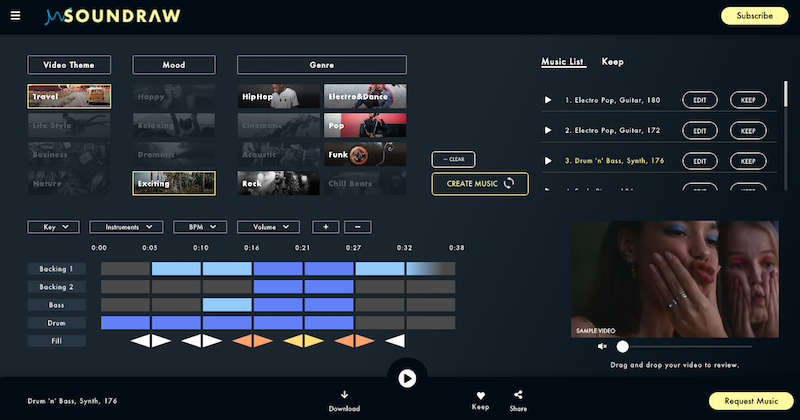Toggle first white fill marker near 0:05
This screenshot has height=420, width=800.
click(151, 341)
